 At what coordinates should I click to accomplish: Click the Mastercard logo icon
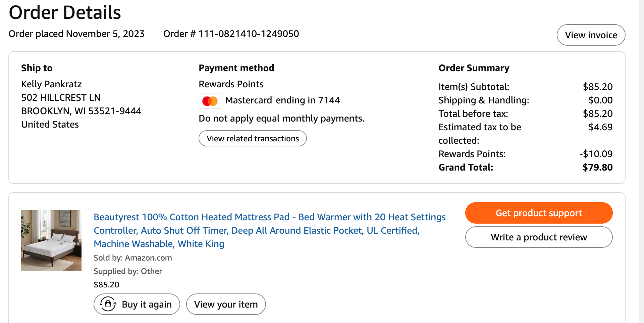coord(210,101)
